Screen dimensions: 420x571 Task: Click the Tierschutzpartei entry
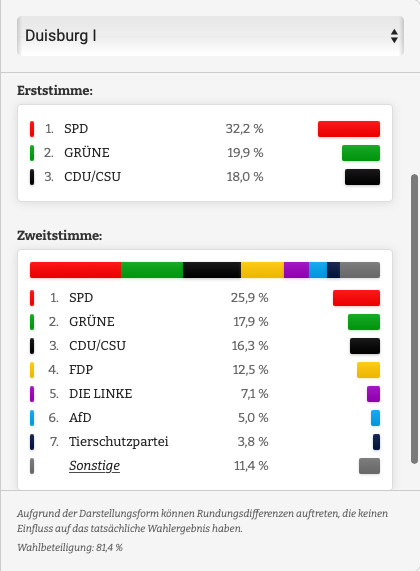point(118,442)
